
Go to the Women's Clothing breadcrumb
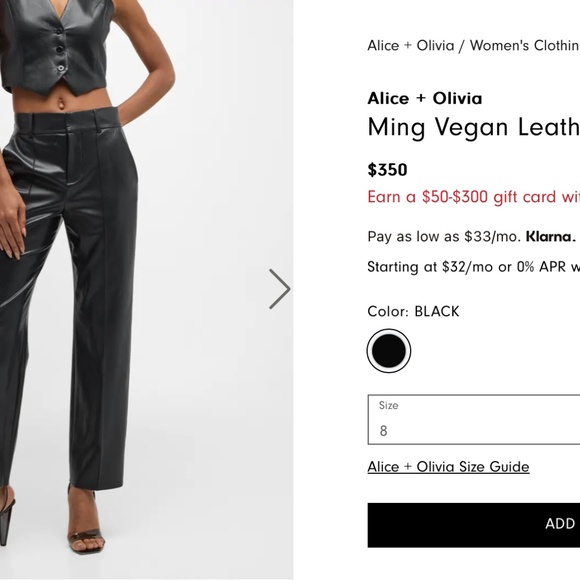(525, 45)
